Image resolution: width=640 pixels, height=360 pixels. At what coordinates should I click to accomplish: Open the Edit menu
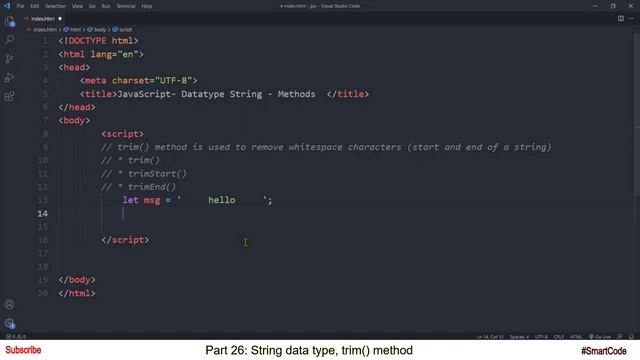tap(35, 6)
